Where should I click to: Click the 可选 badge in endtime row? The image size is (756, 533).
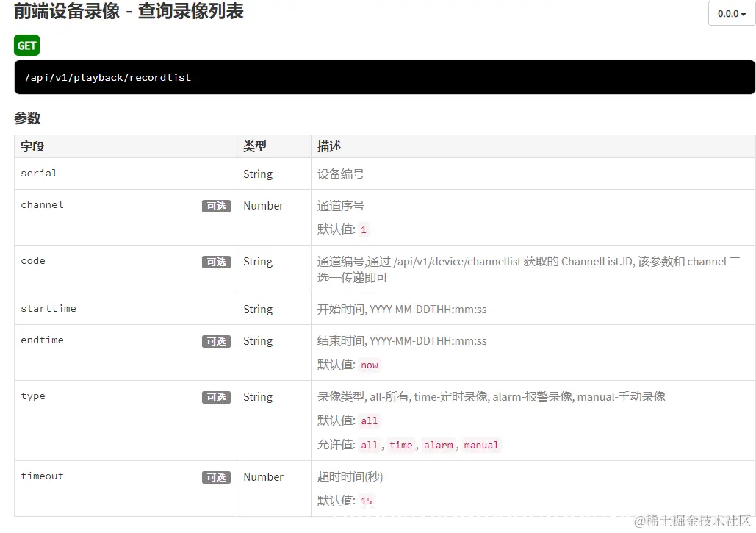click(216, 342)
